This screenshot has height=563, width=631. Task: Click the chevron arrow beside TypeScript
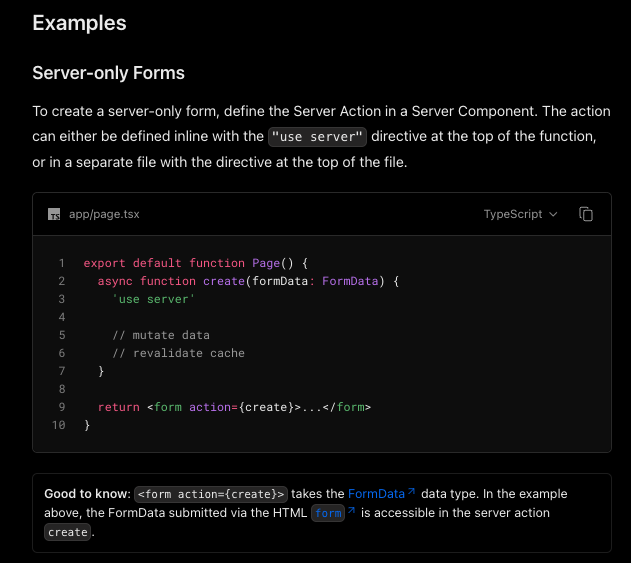click(x=553, y=214)
